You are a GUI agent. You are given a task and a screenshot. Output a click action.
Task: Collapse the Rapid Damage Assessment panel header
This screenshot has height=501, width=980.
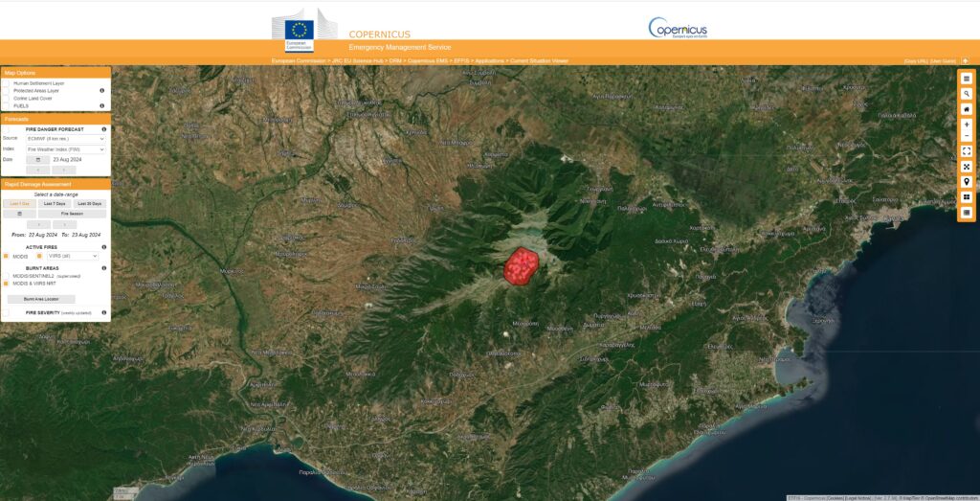tap(56, 183)
